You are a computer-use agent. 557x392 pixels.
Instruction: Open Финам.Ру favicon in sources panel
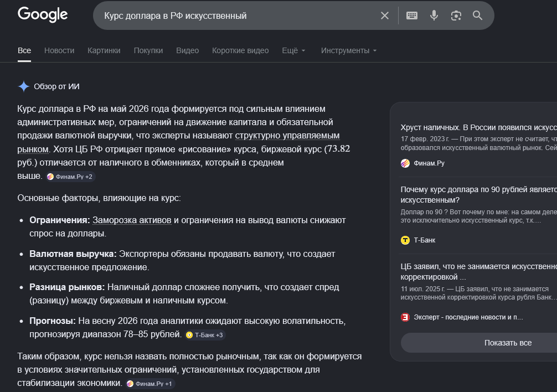click(x=405, y=163)
